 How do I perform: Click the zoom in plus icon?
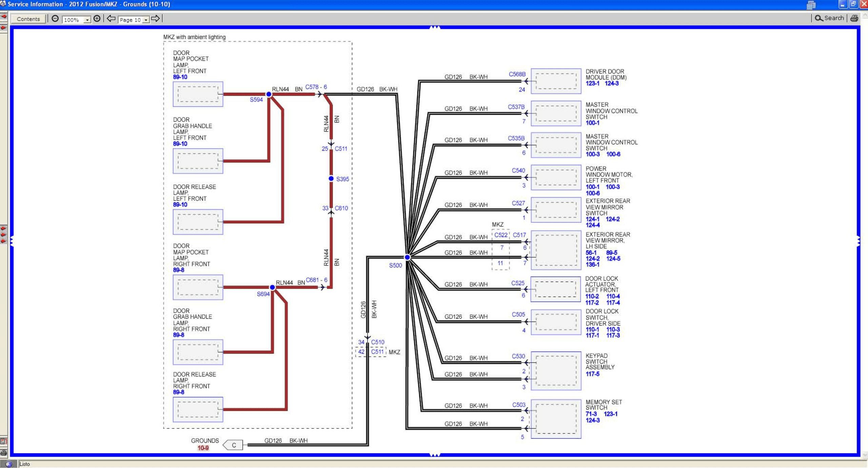click(97, 19)
